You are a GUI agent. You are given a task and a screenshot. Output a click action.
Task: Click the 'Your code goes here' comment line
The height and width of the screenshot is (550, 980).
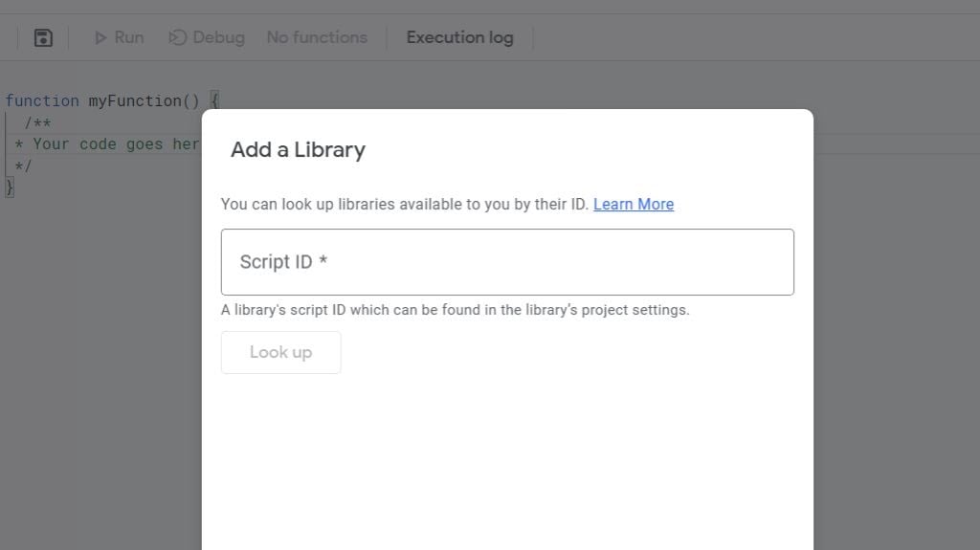105,144
